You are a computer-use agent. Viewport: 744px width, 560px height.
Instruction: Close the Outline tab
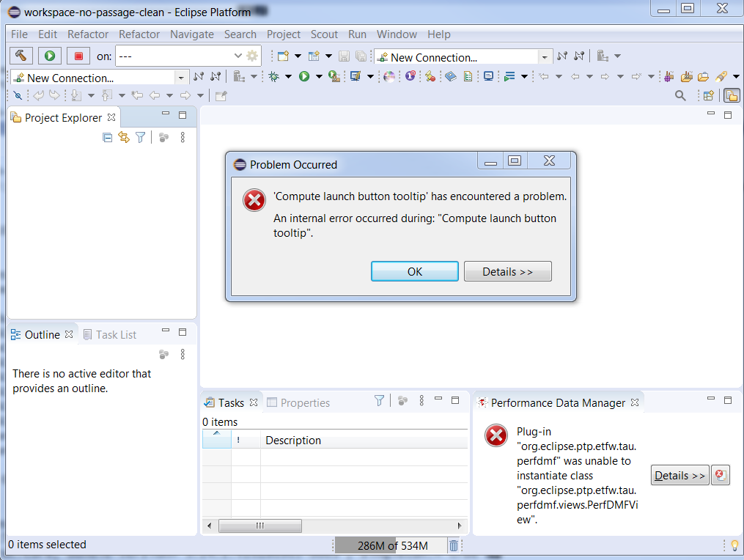coord(69,334)
